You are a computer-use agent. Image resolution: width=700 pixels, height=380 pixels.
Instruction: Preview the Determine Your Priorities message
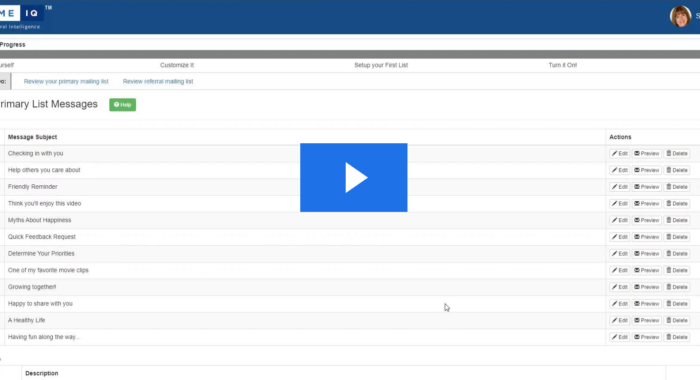(x=646, y=254)
